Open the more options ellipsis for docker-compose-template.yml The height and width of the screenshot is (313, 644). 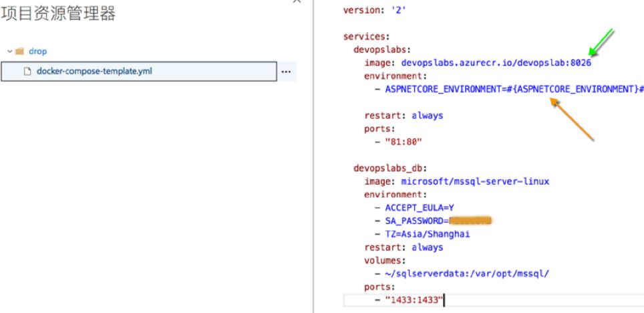[x=286, y=72]
